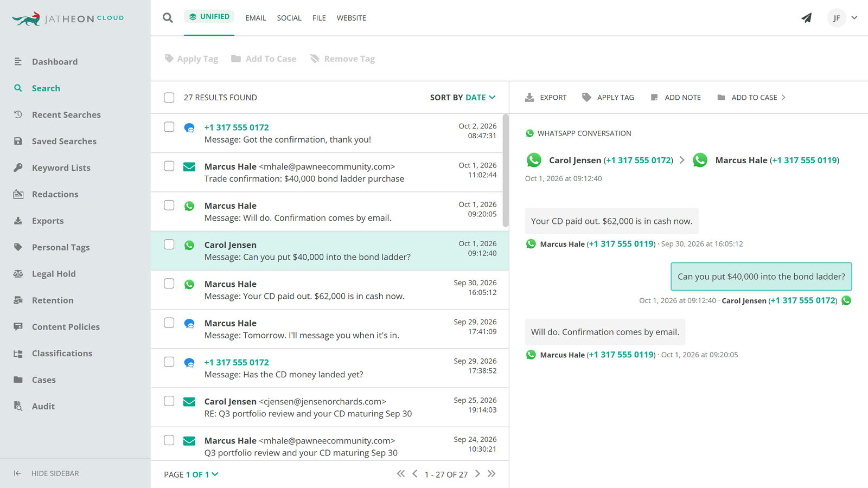Open the +1 317 555 0172 sender link, Oct 2 row
This screenshot has width=868, height=488.
(237, 127)
